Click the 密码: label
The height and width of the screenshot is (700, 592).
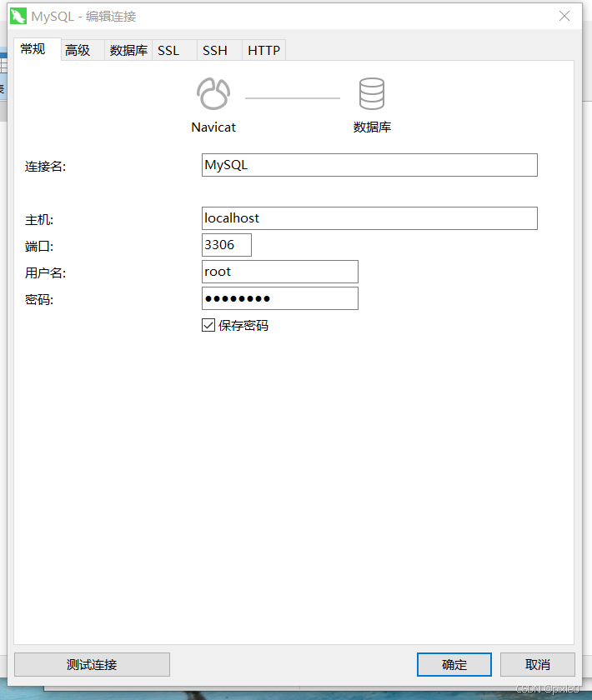coord(39,299)
